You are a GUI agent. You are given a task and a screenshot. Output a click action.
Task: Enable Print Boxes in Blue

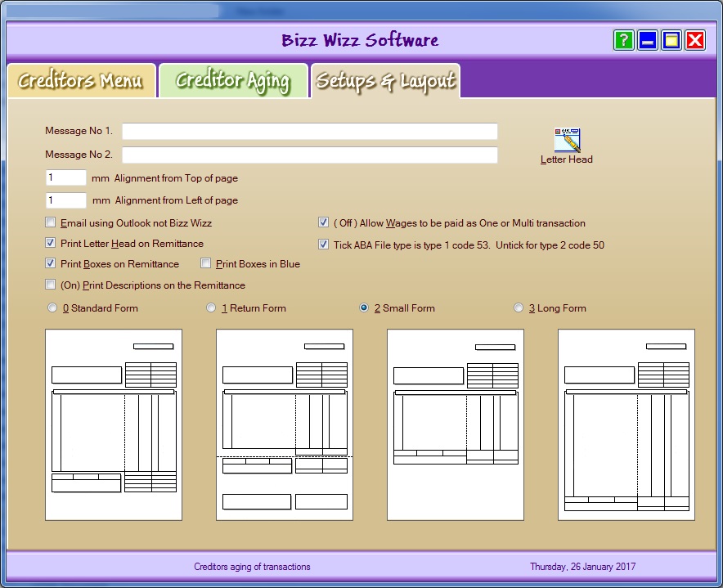point(205,263)
